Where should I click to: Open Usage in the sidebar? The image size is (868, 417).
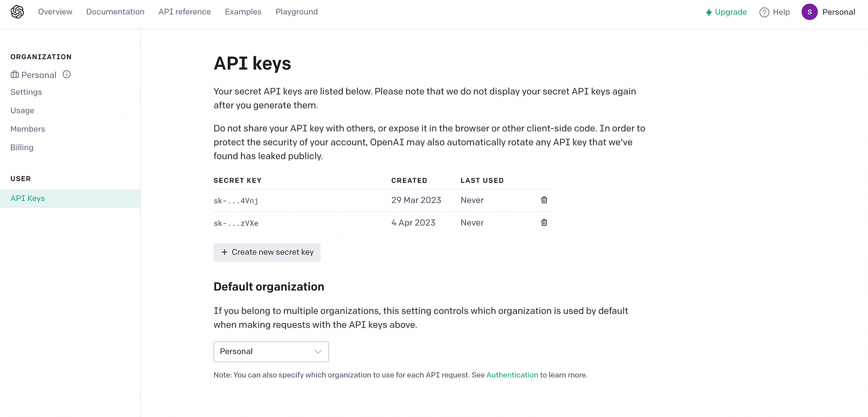[22, 111]
